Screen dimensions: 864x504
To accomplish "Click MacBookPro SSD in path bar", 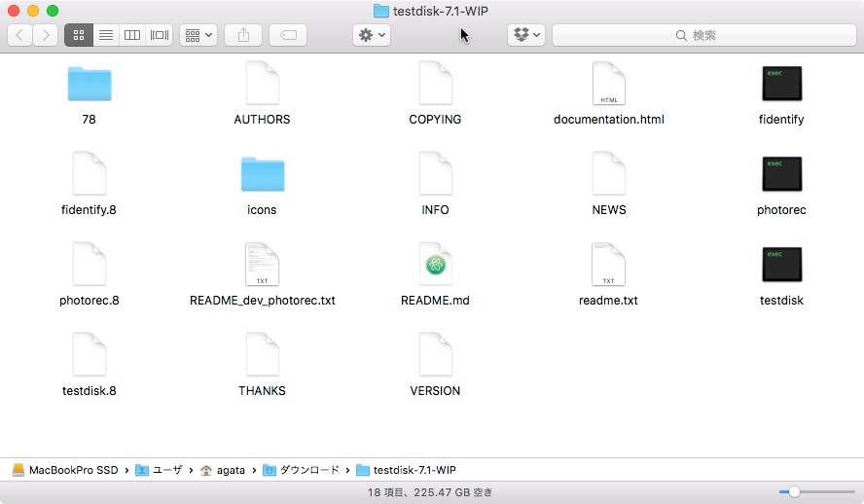I will [x=65, y=470].
